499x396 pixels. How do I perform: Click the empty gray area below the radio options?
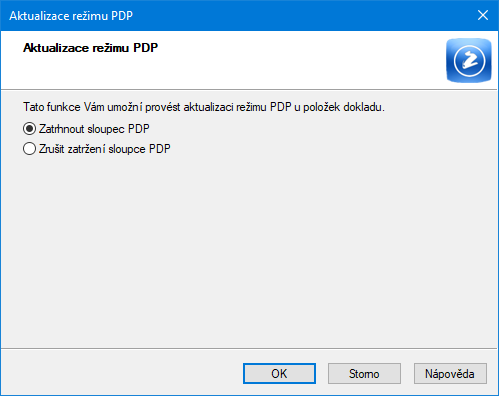pyautogui.click(x=249, y=250)
